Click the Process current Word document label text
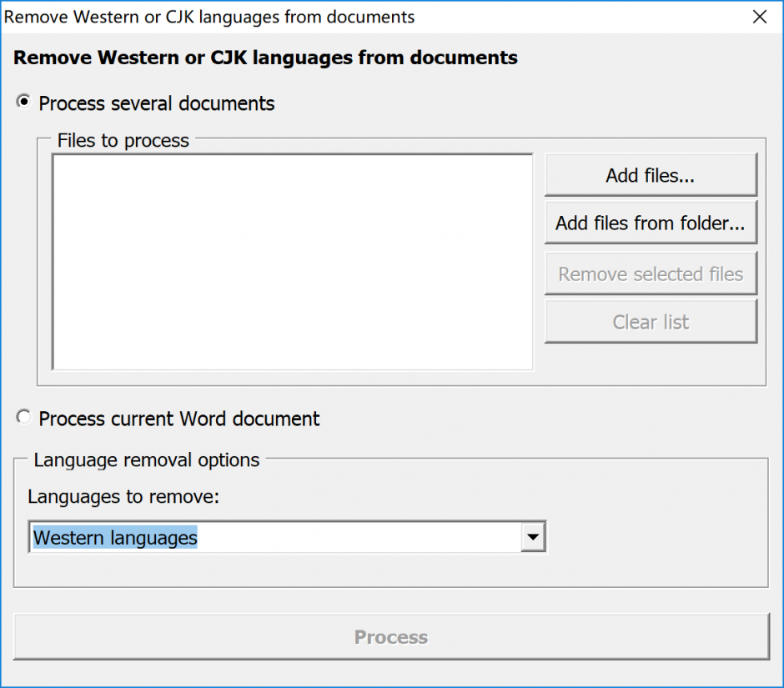The height and width of the screenshot is (688, 784). [179, 419]
